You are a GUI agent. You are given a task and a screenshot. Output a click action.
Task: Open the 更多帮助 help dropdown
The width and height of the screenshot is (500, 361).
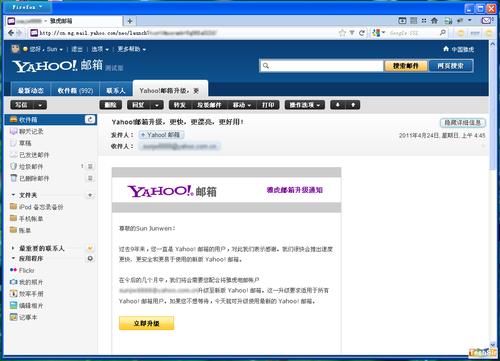(x=131, y=49)
